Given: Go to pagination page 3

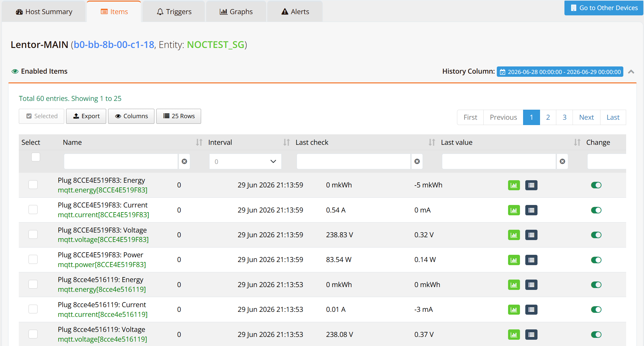Looking at the screenshot, I should click(564, 118).
